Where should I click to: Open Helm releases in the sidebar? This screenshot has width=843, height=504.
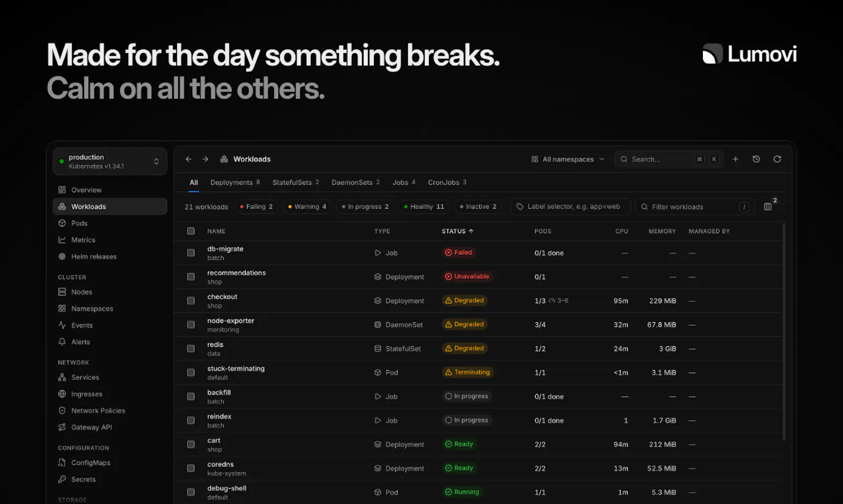110,256
